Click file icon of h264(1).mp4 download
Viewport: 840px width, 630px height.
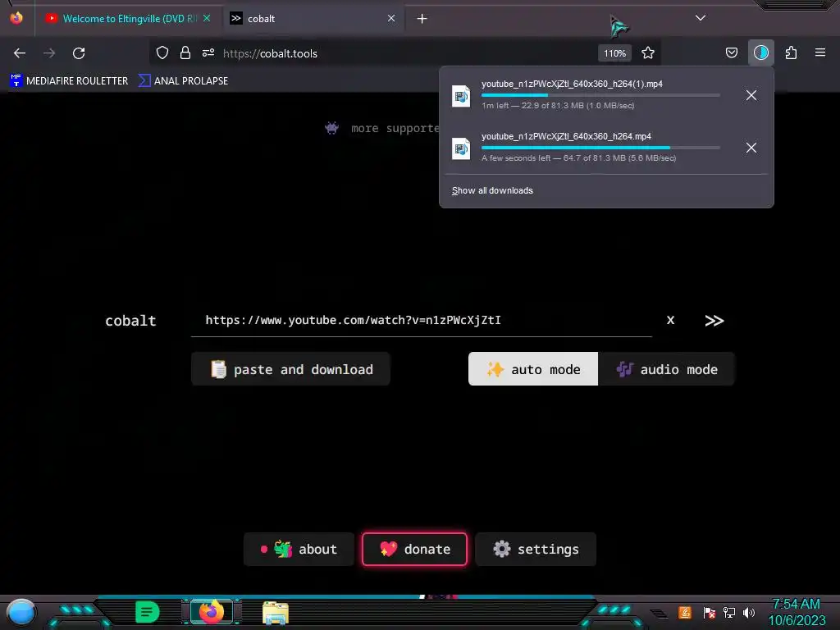pos(461,97)
